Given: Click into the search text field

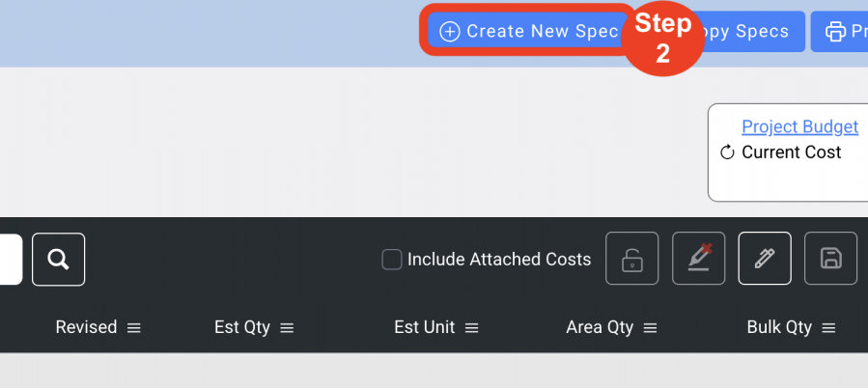Looking at the screenshot, I should point(11,259).
